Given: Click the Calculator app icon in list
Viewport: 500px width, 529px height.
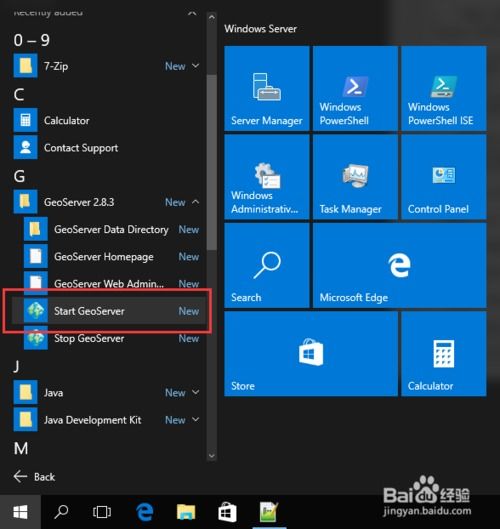Looking at the screenshot, I should (x=25, y=120).
